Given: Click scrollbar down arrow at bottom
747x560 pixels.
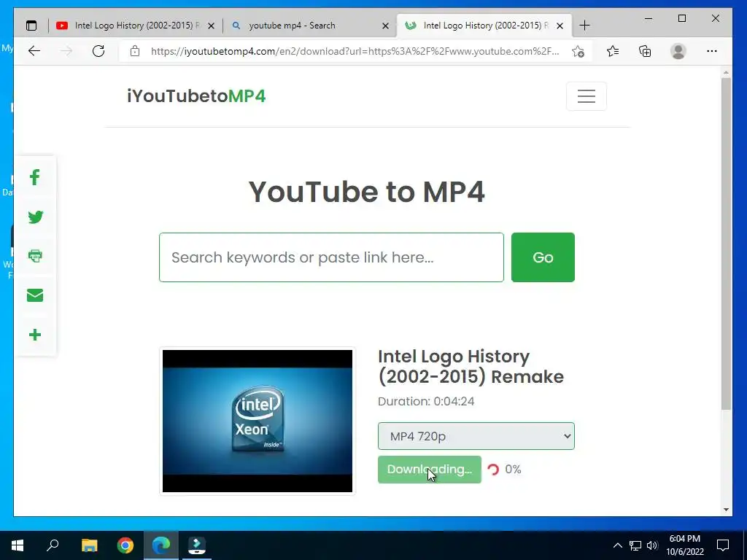Looking at the screenshot, I should pos(726,510).
